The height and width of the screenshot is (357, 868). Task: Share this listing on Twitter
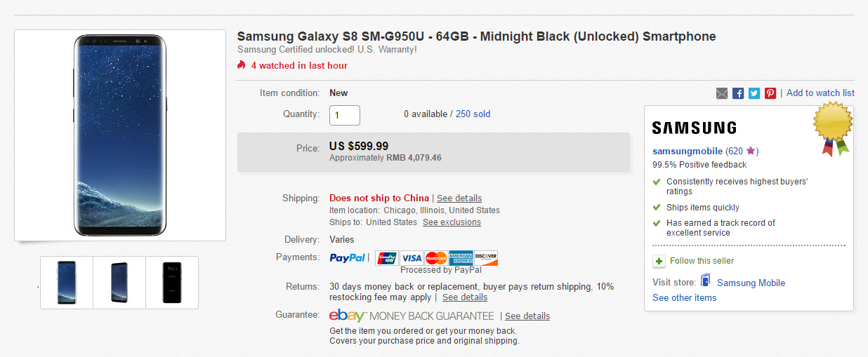[754, 93]
